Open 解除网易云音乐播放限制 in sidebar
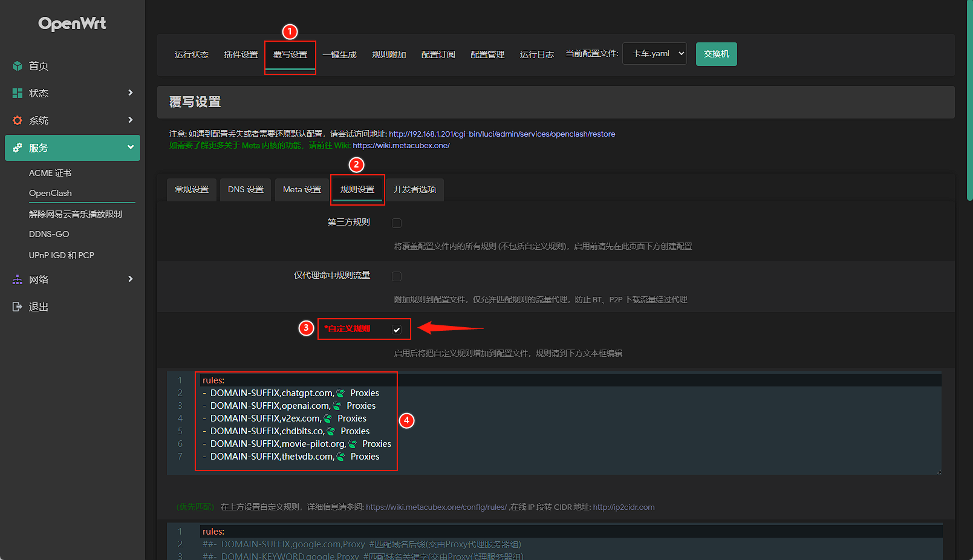The height and width of the screenshot is (560, 973). coord(76,214)
